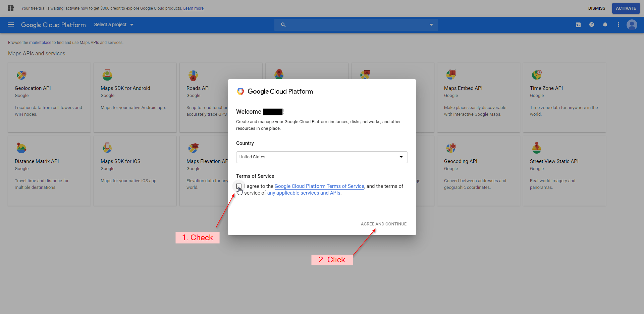The image size is (644, 314).
Task: Expand the search bar dropdown arrow
Action: tap(431, 25)
